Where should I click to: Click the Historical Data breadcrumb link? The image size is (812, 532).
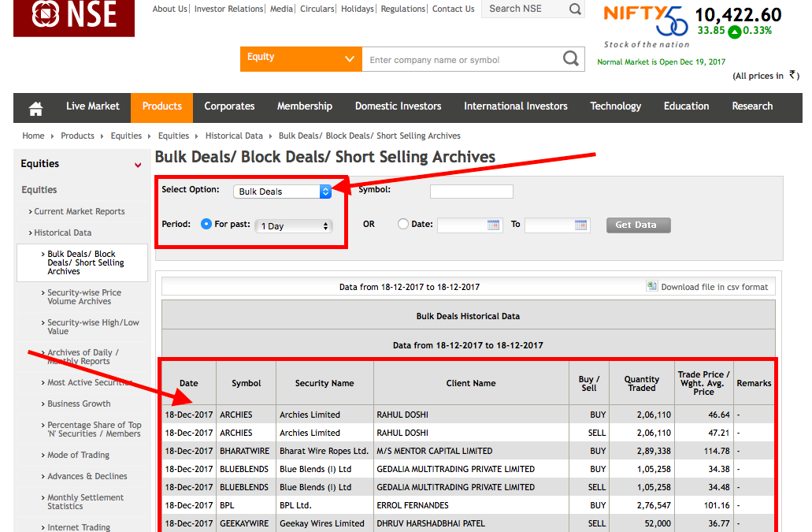(x=234, y=136)
